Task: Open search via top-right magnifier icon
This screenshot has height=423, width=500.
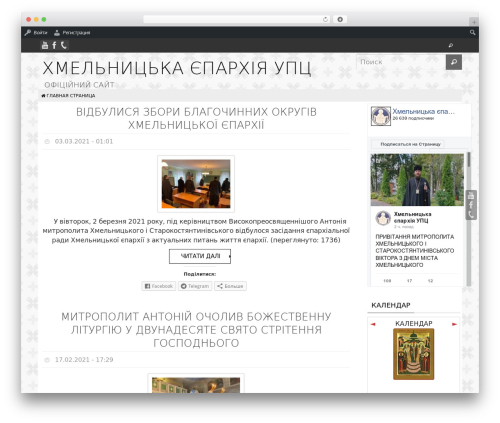Action: click(x=472, y=32)
